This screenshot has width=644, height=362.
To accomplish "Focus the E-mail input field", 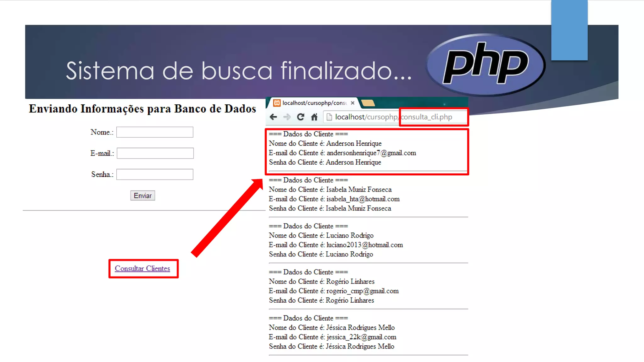I will click(x=155, y=153).
